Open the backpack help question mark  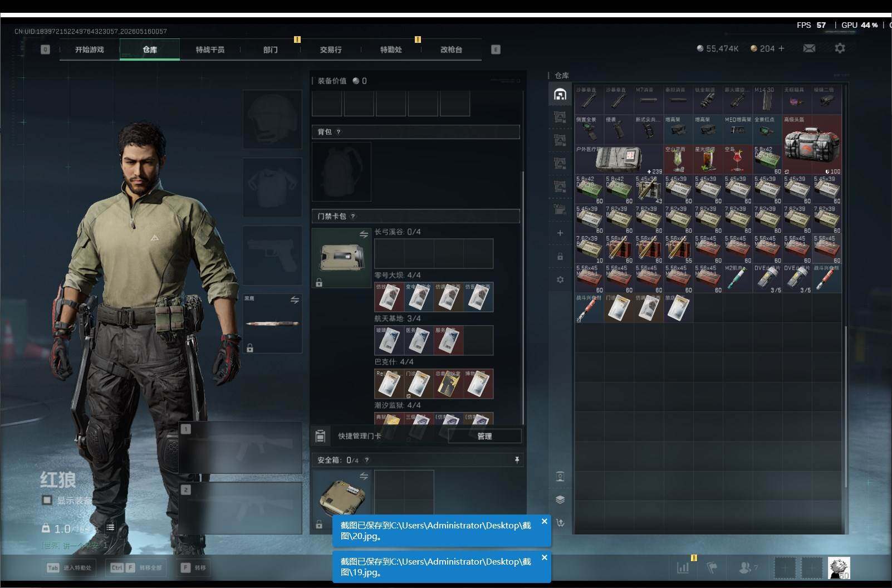coord(338,132)
